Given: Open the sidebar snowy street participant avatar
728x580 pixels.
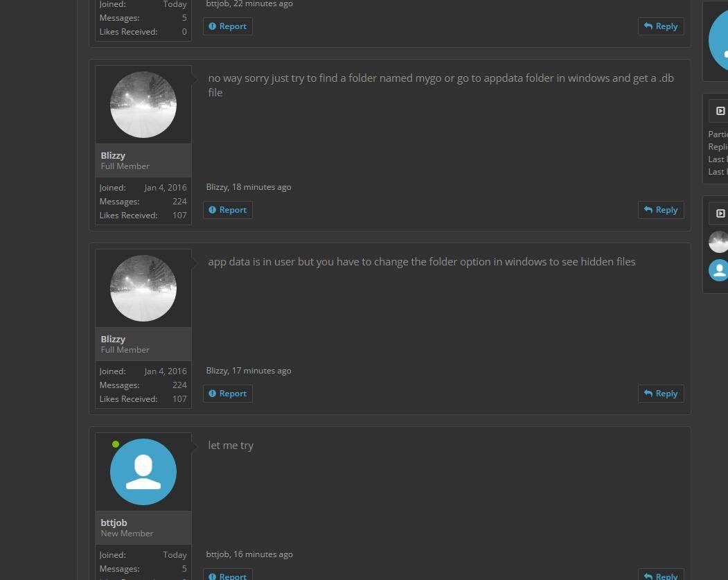Looking at the screenshot, I should coord(719,242).
